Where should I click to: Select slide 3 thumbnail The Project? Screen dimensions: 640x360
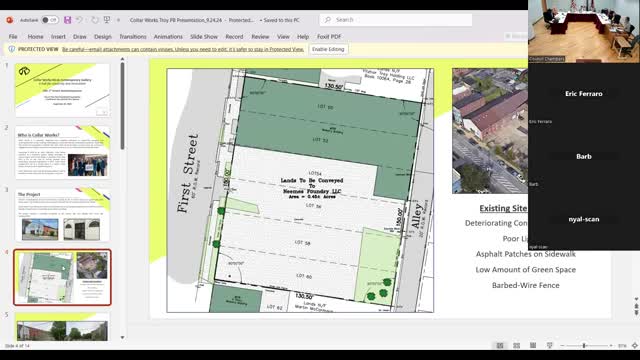(62, 215)
